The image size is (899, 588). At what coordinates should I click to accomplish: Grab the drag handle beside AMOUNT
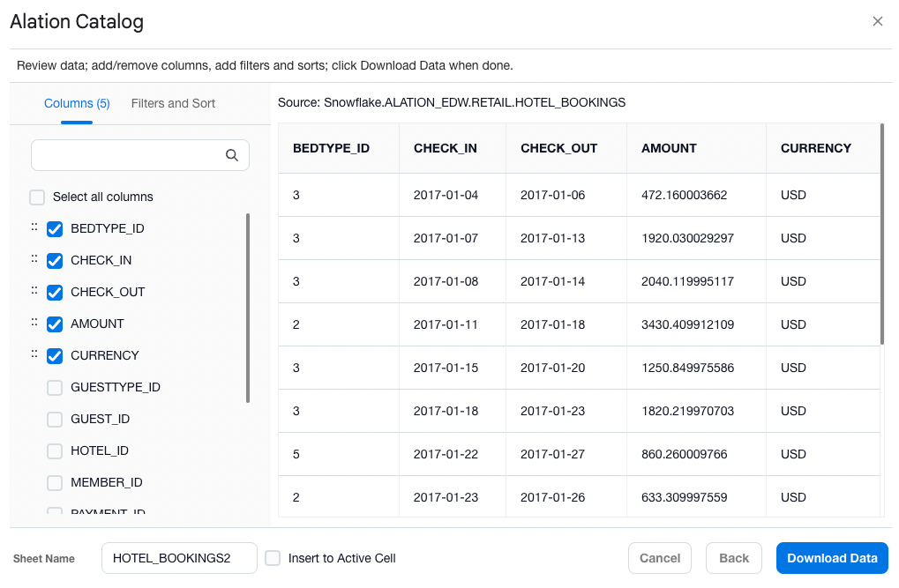pyautogui.click(x=34, y=323)
